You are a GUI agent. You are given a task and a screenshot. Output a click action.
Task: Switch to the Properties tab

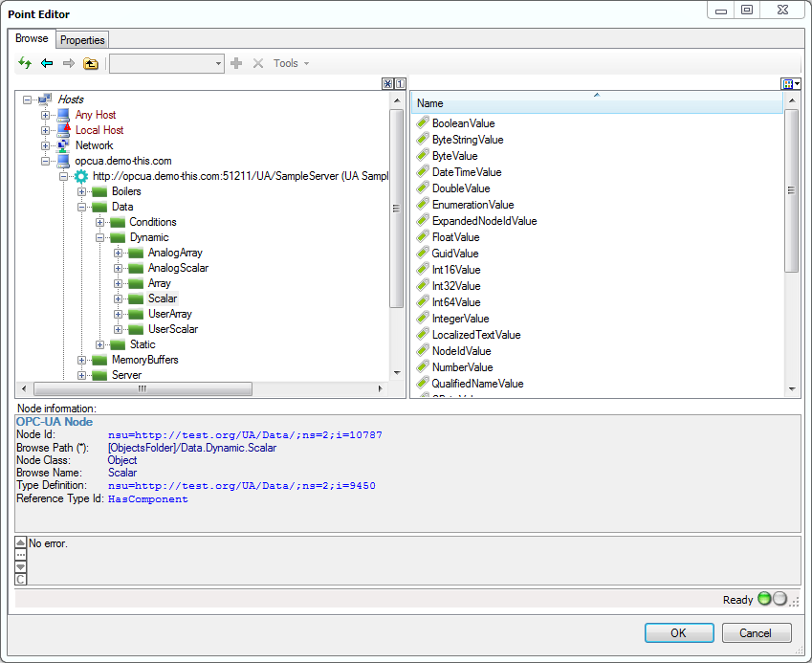(82, 40)
